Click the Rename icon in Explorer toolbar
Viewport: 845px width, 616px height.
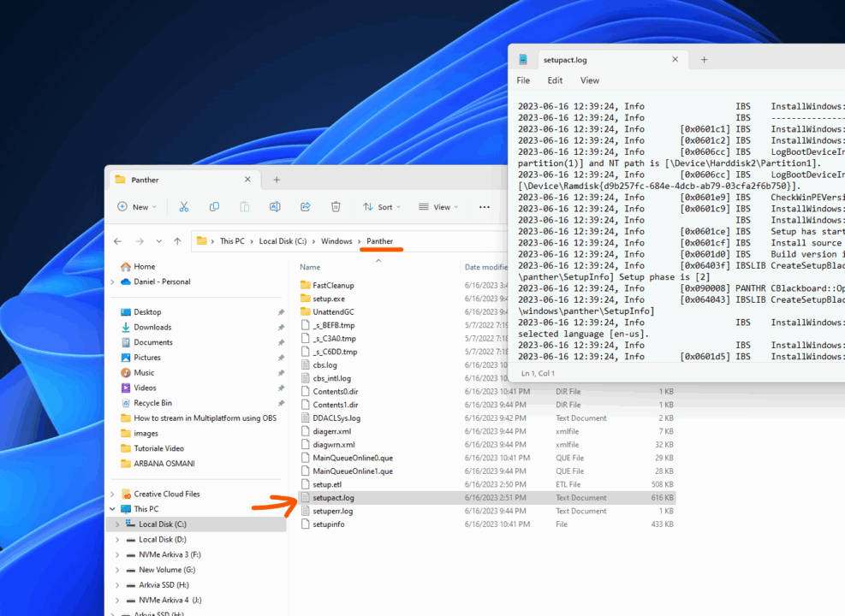275,207
